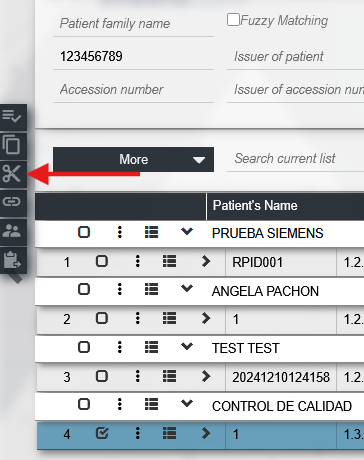
Task: Tick the checkbox for study row 1
Action: (x=102, y=261)
